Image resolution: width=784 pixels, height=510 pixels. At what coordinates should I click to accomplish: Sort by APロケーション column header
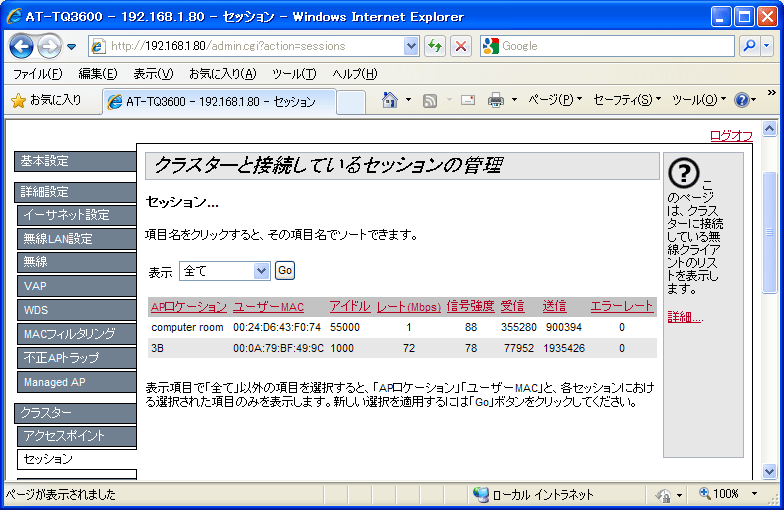(189, 307)
